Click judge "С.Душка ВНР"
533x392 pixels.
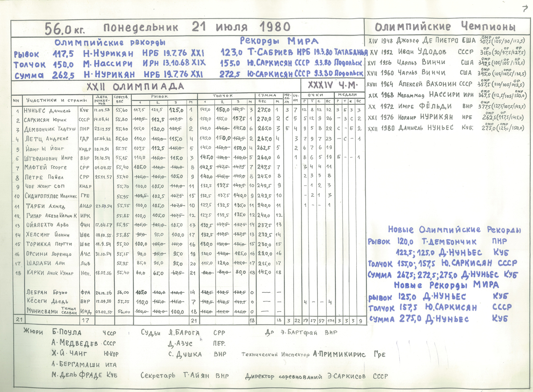pyautogui.click(x=197, y=354)
